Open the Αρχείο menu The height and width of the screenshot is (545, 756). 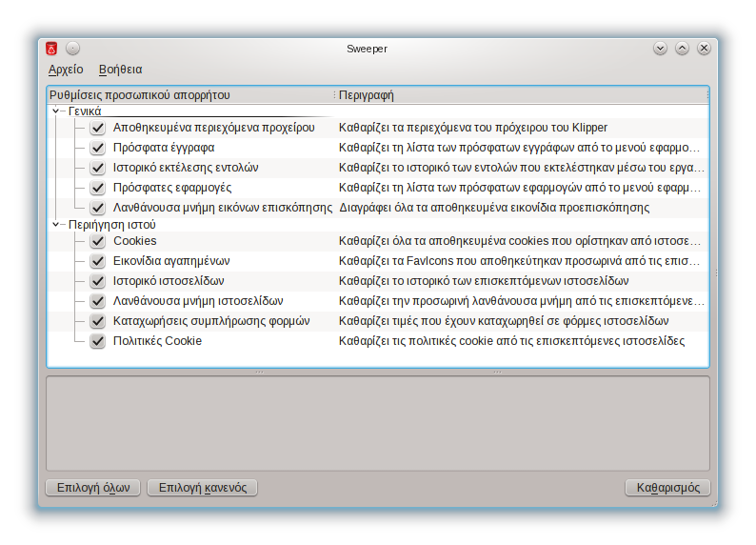coord(66,70)
